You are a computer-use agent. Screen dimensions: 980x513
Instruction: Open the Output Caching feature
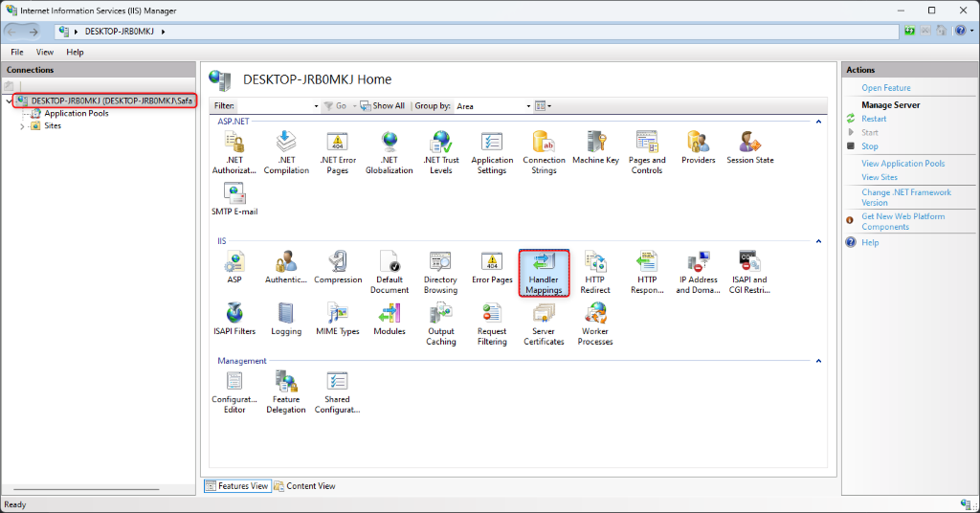(440, 324)
